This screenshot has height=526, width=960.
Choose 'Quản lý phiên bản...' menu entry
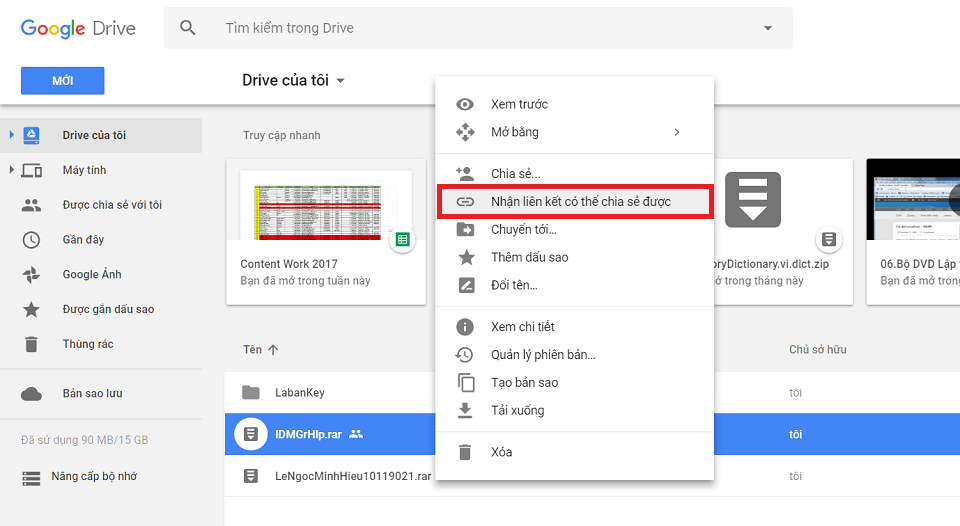(575, 355)
